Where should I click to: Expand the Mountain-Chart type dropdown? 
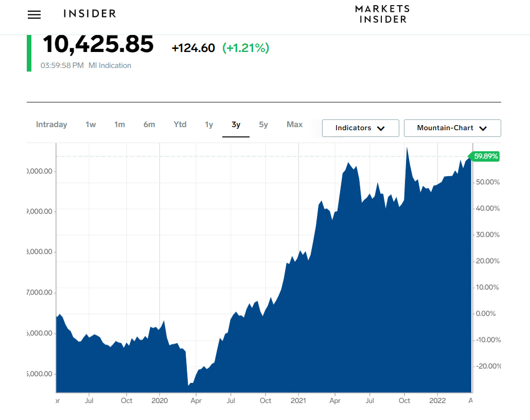[452, 128]
